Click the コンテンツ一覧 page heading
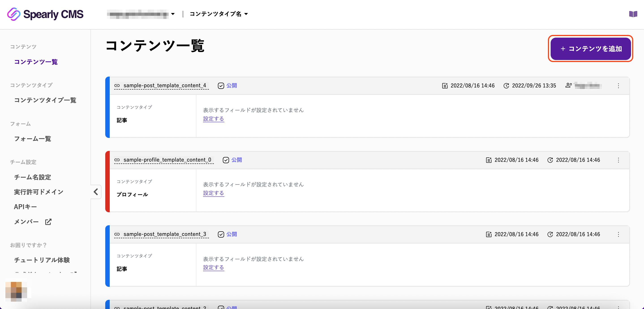The height and width of the screenshot is (309, 644). tap(155, 46)
